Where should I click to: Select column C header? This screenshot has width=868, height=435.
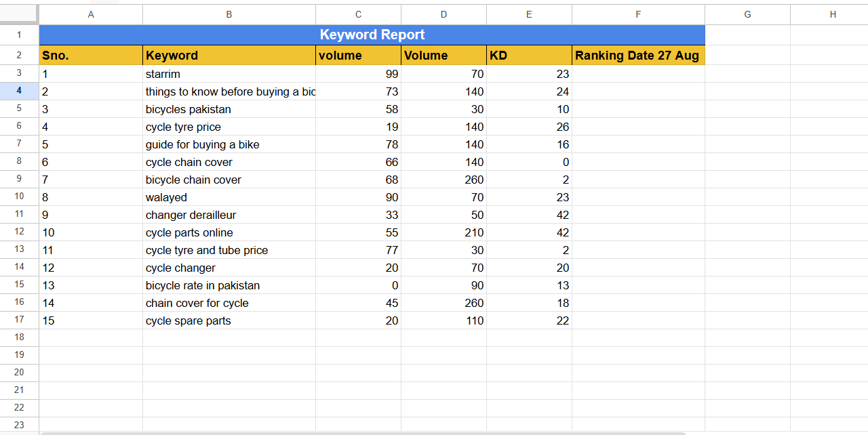358,14
